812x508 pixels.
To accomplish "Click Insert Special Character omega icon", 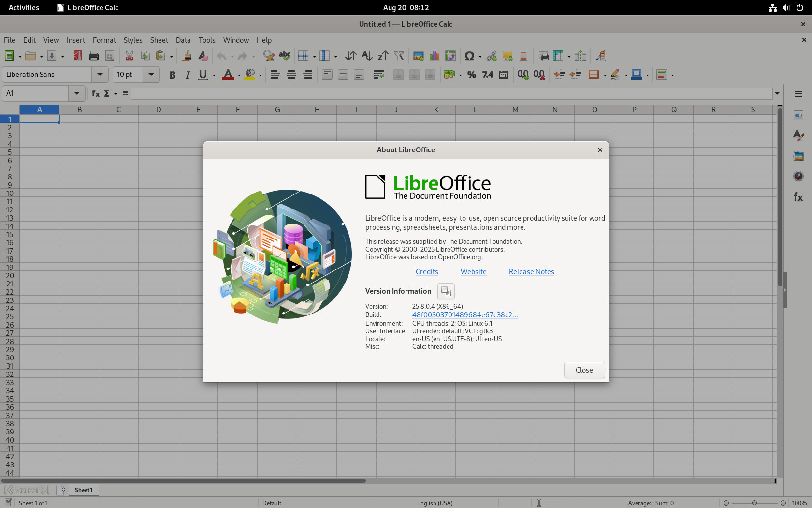I will (x=469, y=56).
